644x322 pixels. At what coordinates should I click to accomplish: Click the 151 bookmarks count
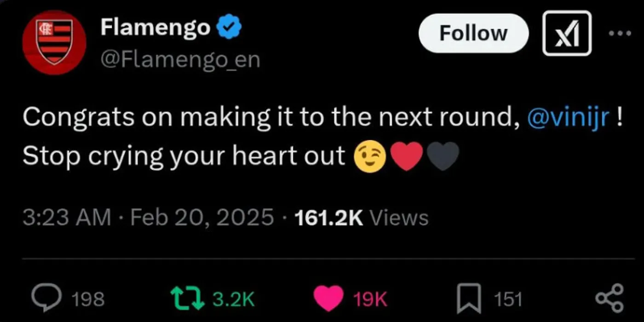508,299
